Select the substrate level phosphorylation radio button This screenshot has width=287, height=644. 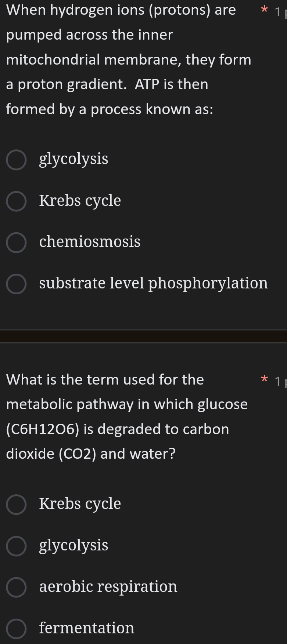(16, 284)
